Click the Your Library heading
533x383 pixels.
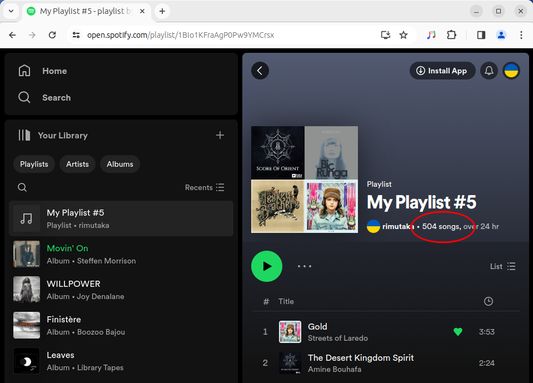pos(63,135)
